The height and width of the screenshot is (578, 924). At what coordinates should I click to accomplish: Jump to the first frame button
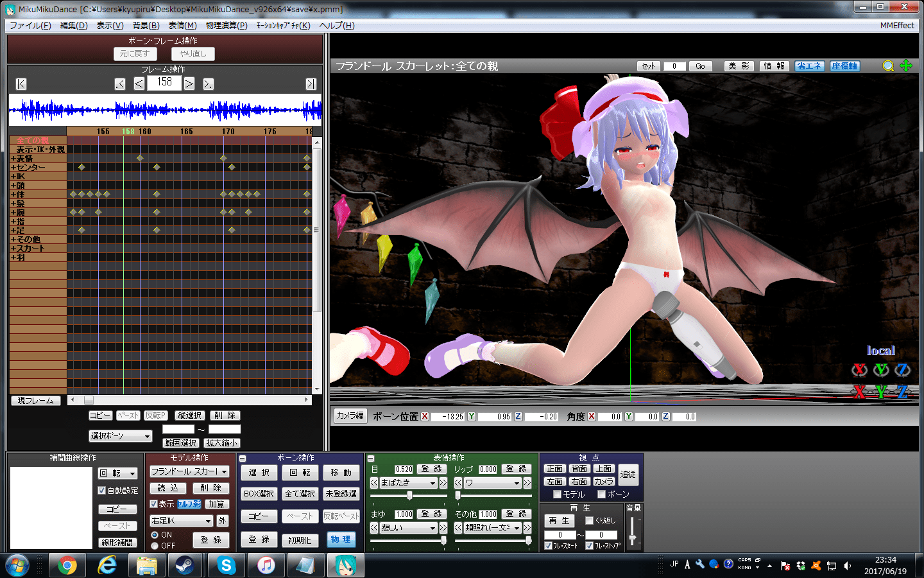click(21, 84)
